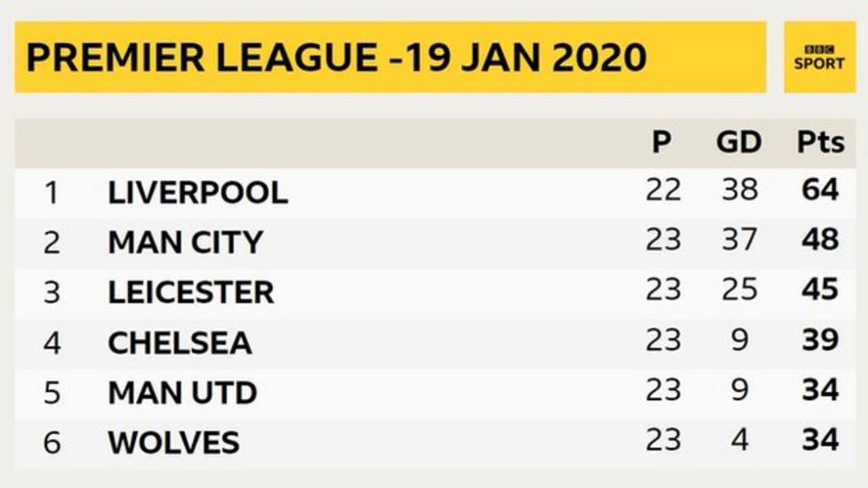Select the Chelsea team name
Viewport: 868px width, 488px height.
(180, 342)
